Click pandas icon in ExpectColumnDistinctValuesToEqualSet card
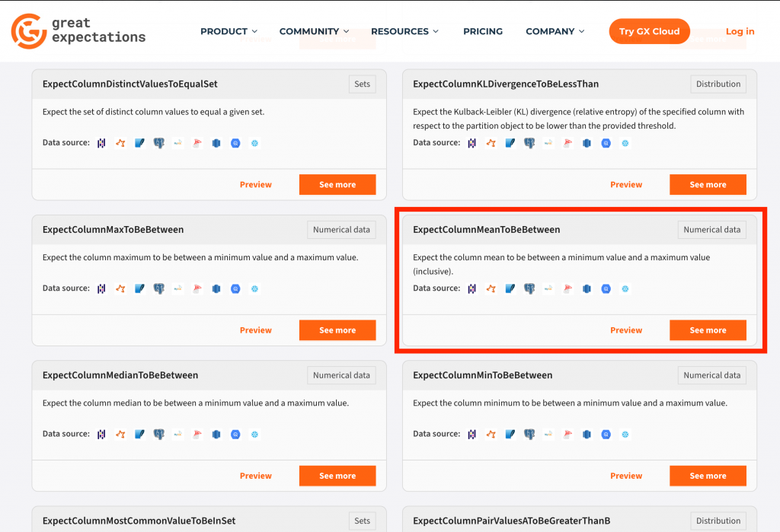The width and height of the screenshot is (780, 532). point(101,143)
